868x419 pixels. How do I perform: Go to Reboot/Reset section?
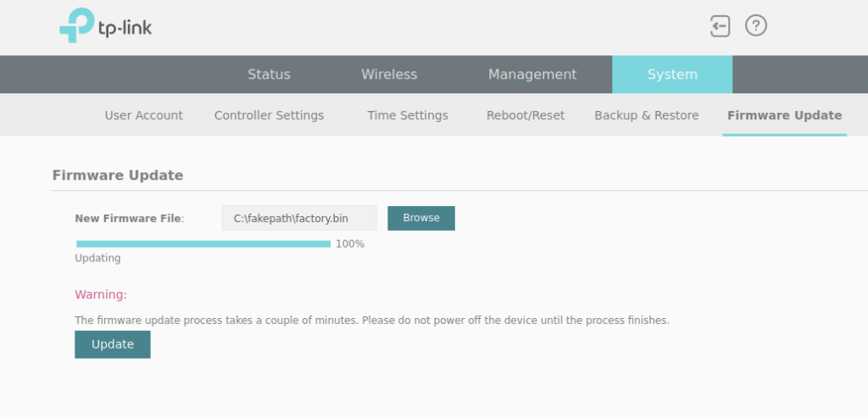pyautogui.click(x=526, y=115)
